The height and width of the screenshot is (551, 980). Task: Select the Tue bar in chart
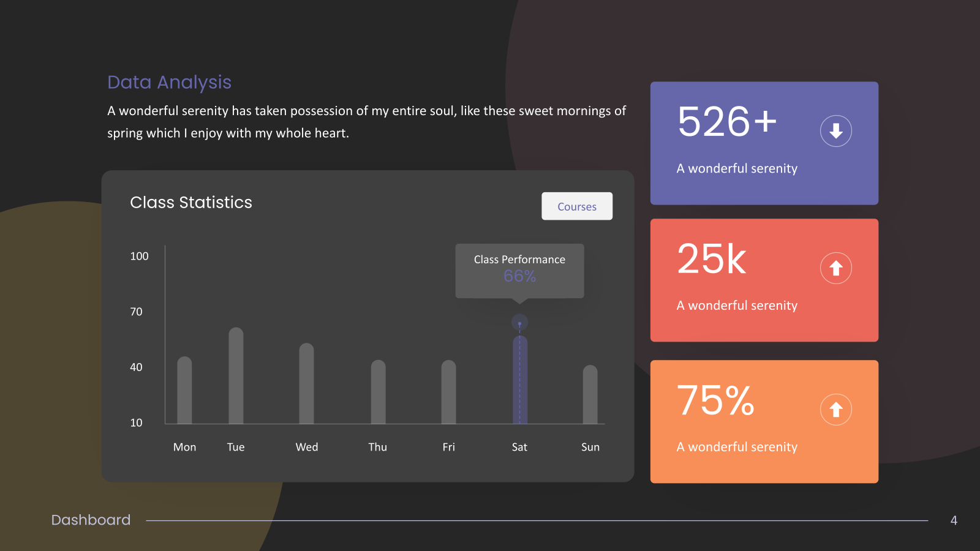click(236, 375)
